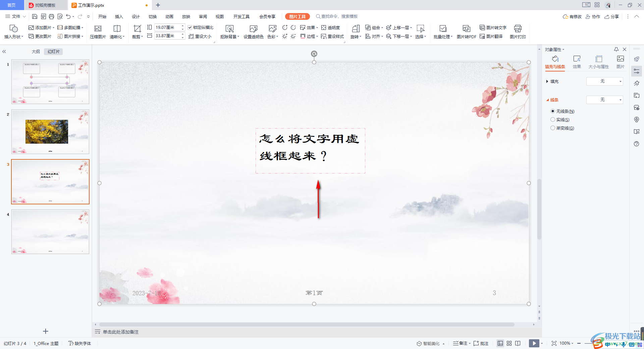Click the Comment button in status bar
This screenshot has height=349, width=644.
[481, 343]
